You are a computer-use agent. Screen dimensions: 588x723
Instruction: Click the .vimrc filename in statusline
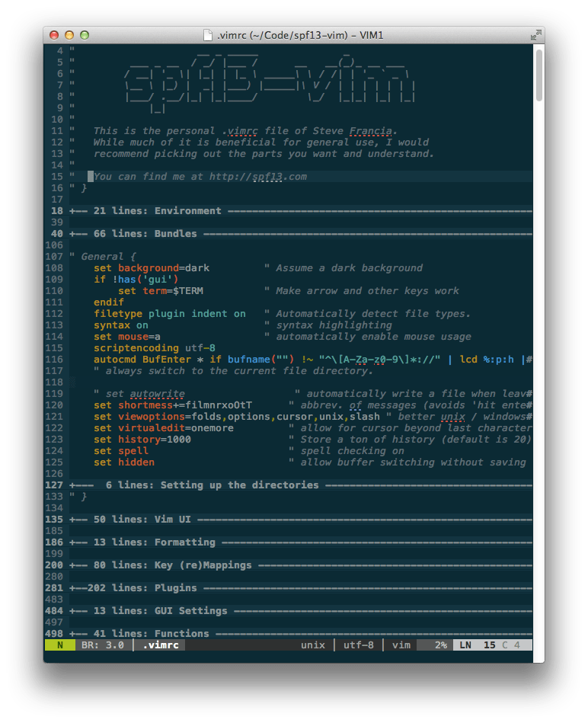pos(161,645)
